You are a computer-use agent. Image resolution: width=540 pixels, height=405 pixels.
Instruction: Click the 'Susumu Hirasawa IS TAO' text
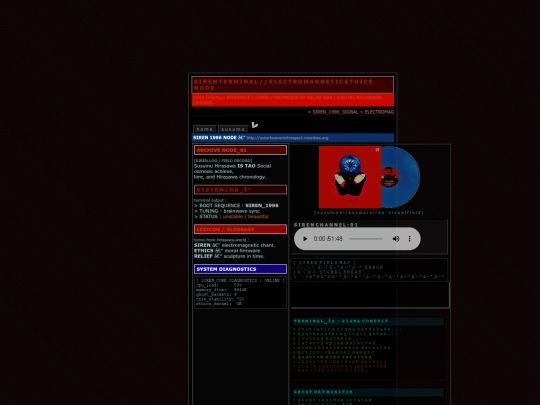[225, 166]
